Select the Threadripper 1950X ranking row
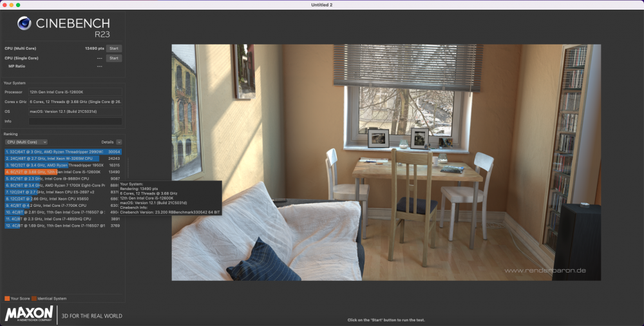This screenshot has height=326, width=644. click(x=63, y=166)
